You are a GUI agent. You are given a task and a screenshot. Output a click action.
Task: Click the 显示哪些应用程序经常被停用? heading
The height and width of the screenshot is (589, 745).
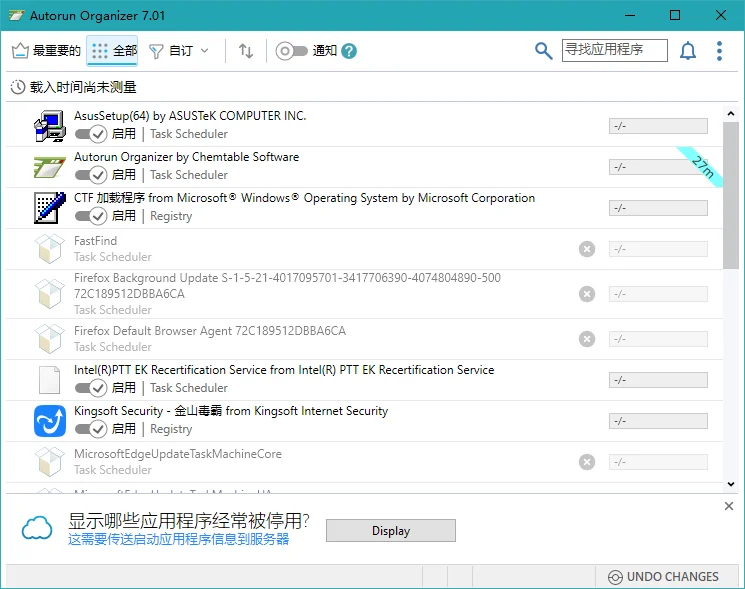[189, 521]
